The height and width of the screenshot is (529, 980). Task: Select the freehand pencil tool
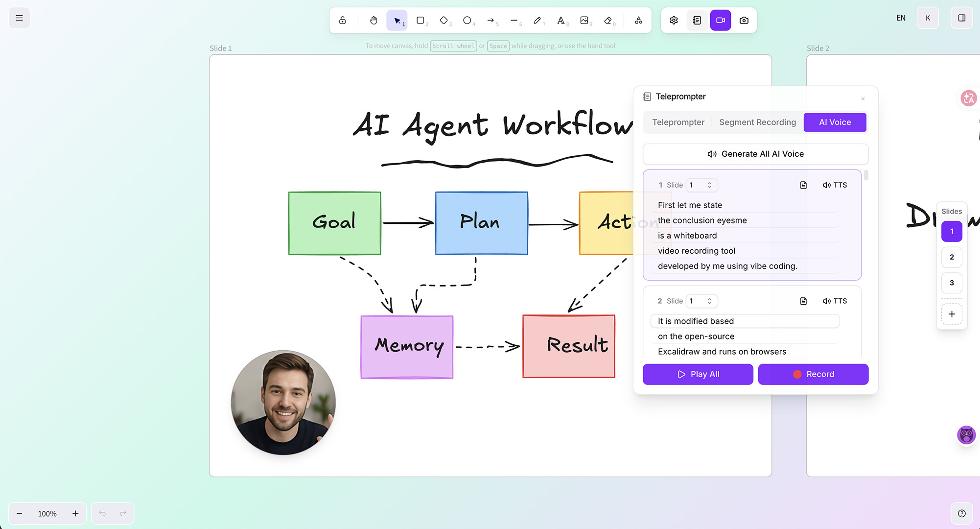coord(537,20)
